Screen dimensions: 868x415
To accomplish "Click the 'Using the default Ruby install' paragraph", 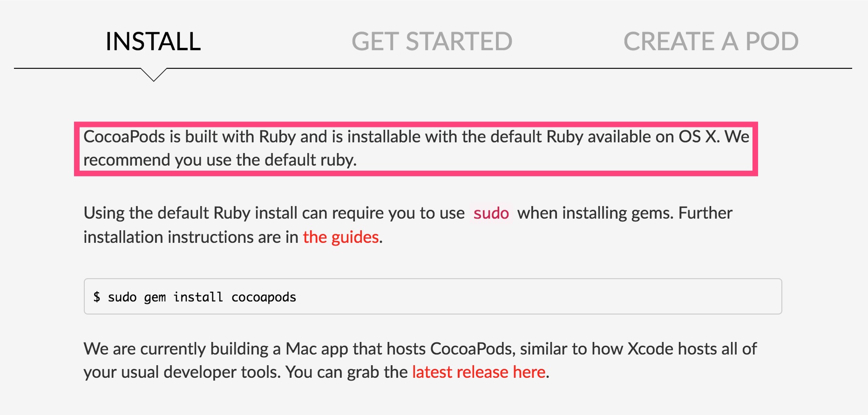I will coord(408,225).
